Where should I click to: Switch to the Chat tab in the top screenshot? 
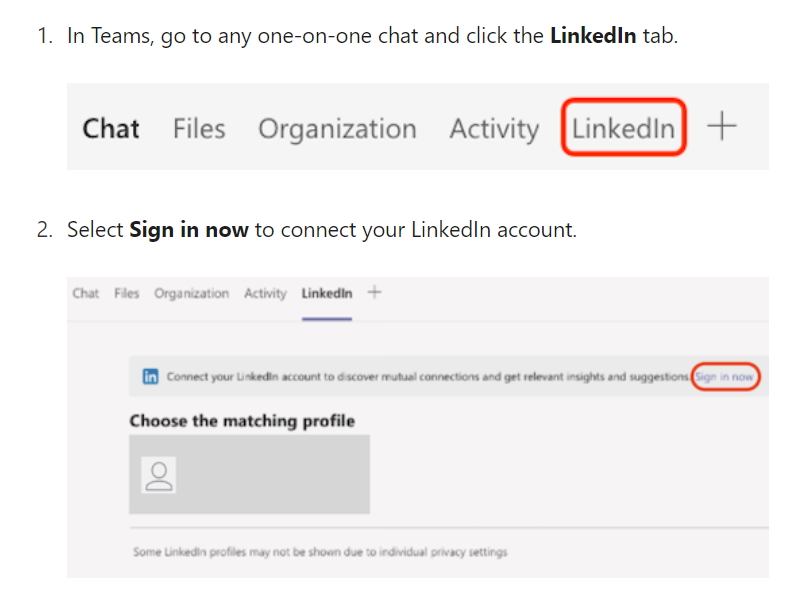click(110, 128)
